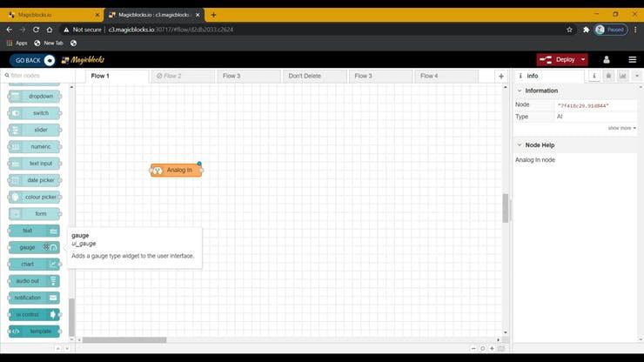Open the user account icon
This screenshot has width=644, height=362.
pyautogui.click(x=607, y=60)
